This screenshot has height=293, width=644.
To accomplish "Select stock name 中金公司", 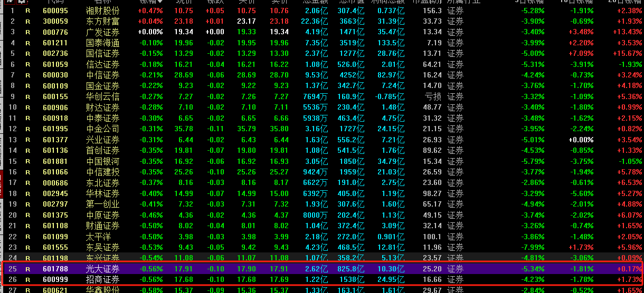I will click(103, 129).
